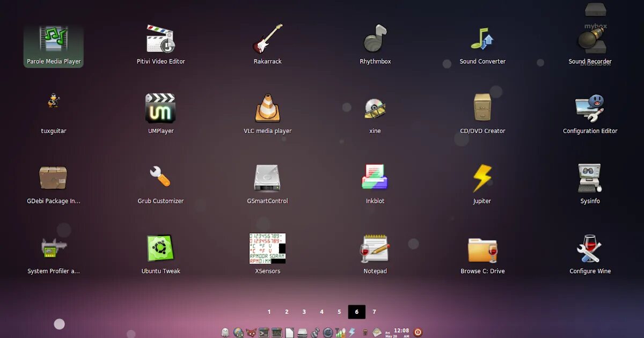644x338 pixels.
Task: Open Configuration Editor
Action: 590,115
